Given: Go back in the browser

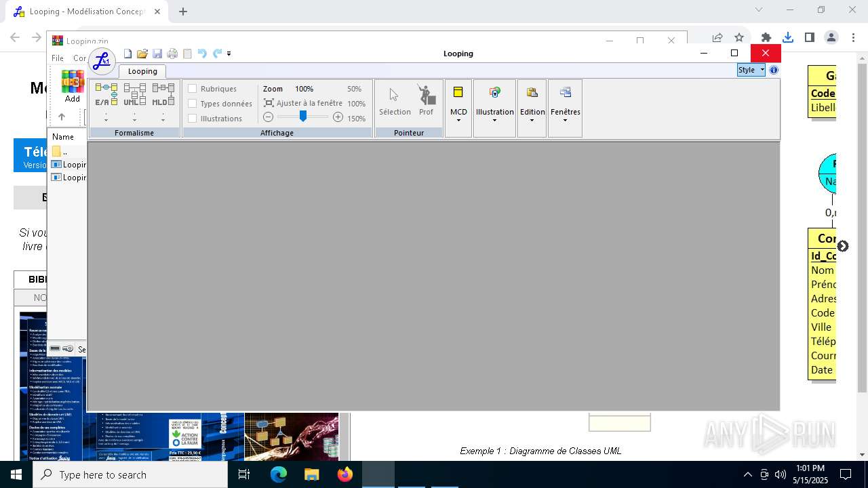Looking at the screenshot, I should pos(15,38).
